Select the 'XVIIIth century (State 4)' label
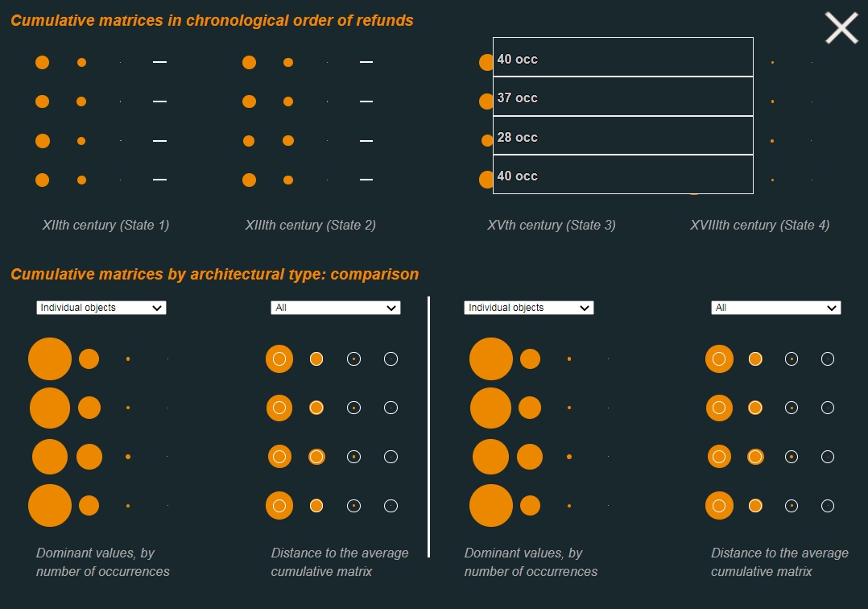 coord(759,226)
